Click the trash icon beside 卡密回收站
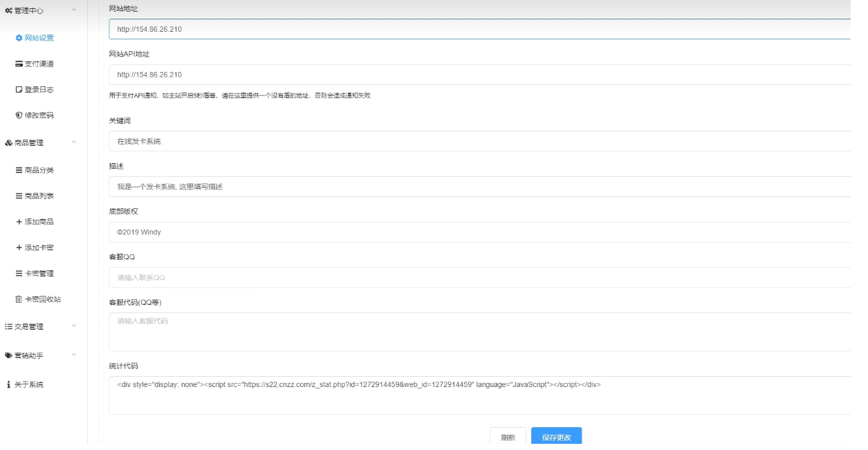The image size is (868, 450). [19, 299]
